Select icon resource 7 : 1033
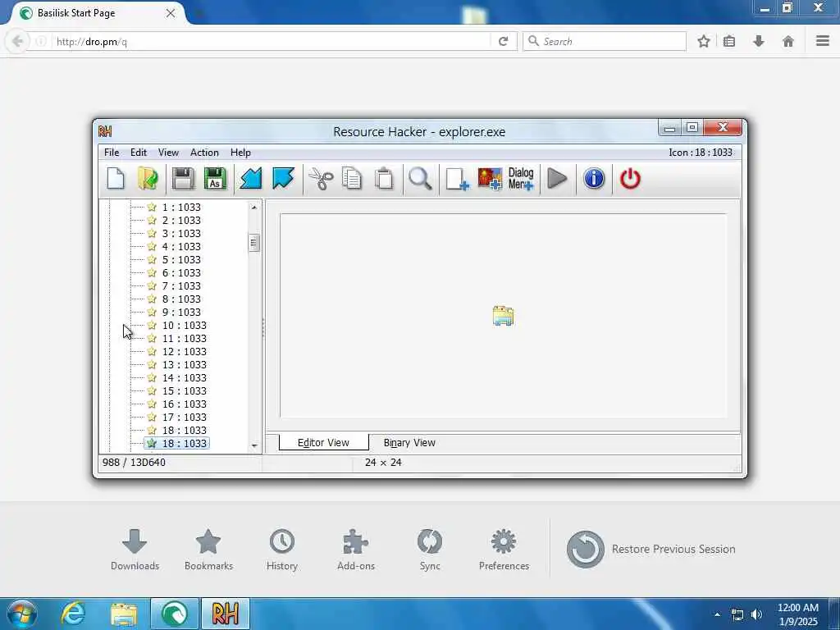840x630 pixels. pos(181,286)
